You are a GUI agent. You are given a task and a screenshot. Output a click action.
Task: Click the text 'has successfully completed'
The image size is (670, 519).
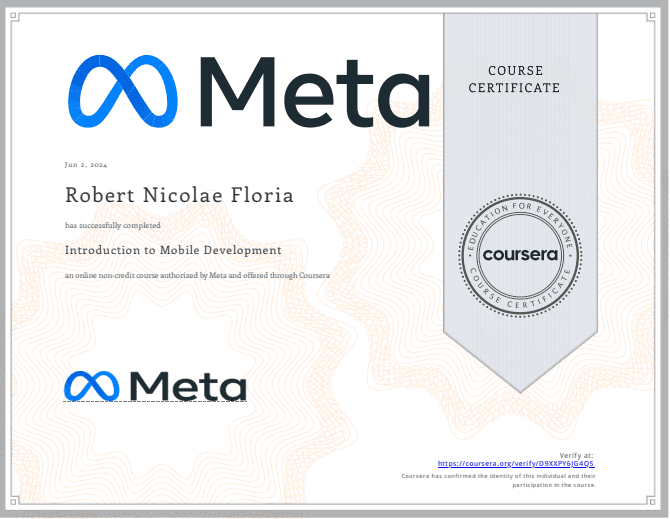113,225
